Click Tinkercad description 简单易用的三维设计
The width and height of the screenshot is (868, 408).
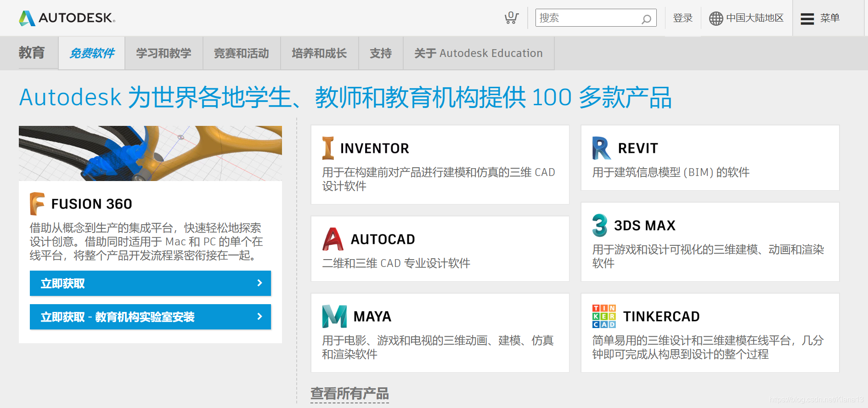tap(708, 347)
